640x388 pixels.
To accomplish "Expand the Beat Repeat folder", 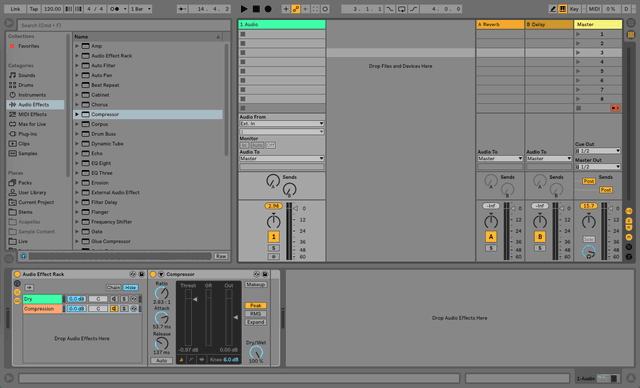I will 77,85.
